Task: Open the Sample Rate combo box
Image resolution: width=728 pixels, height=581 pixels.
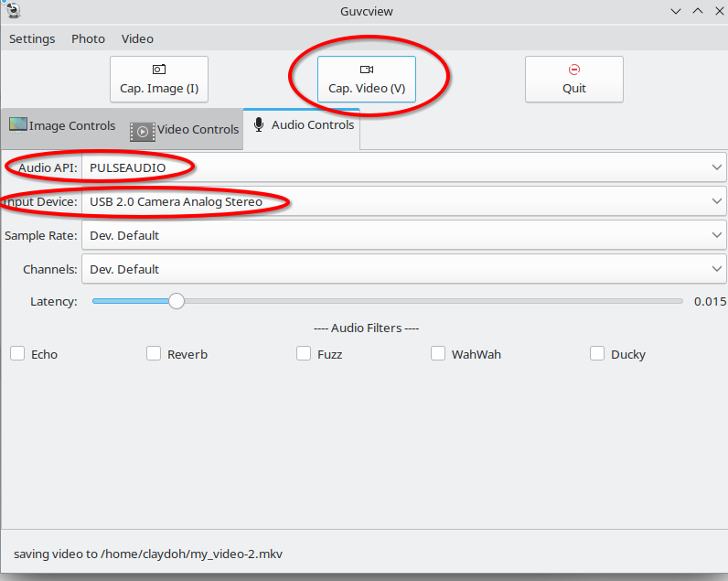Action: (402, 235)
